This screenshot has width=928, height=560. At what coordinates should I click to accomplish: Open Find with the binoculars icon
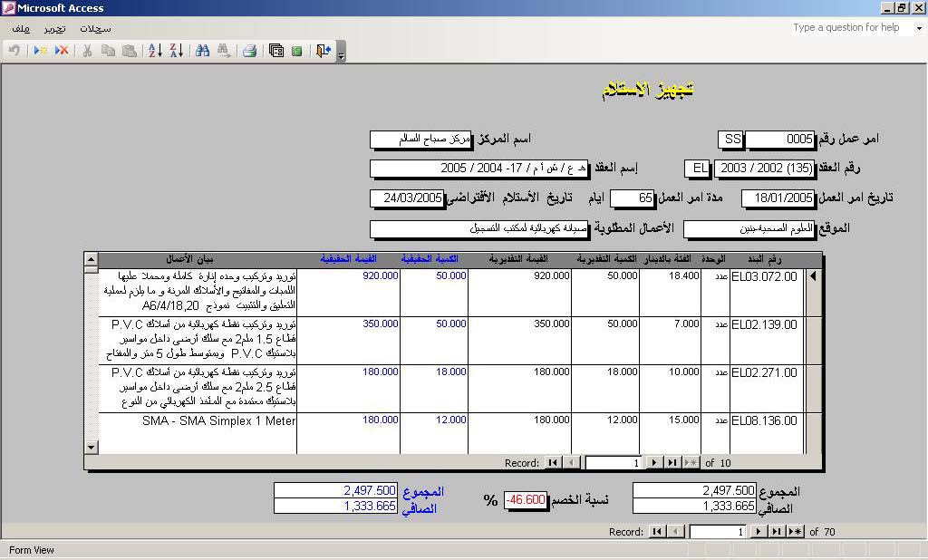click(x=202, y=51)
